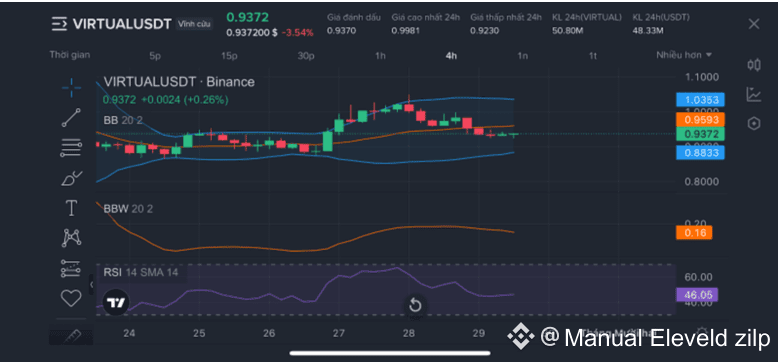Open the forecast and measurement tool

(70, 268)
